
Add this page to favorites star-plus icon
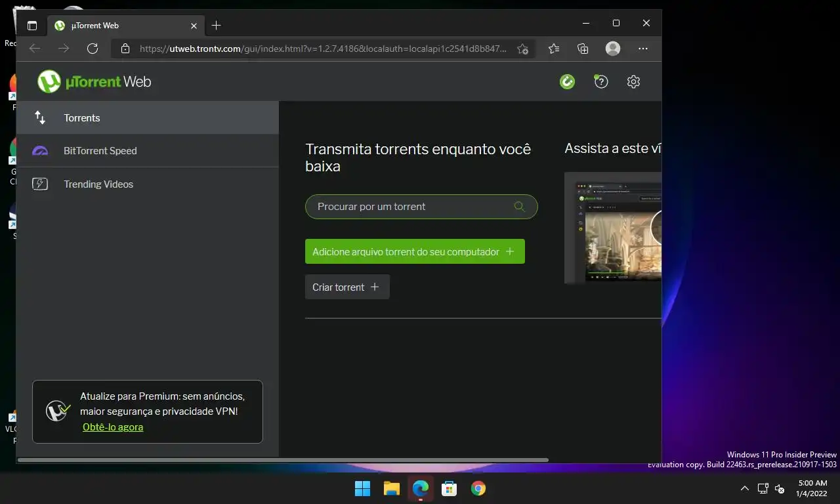tap(522, 49)
